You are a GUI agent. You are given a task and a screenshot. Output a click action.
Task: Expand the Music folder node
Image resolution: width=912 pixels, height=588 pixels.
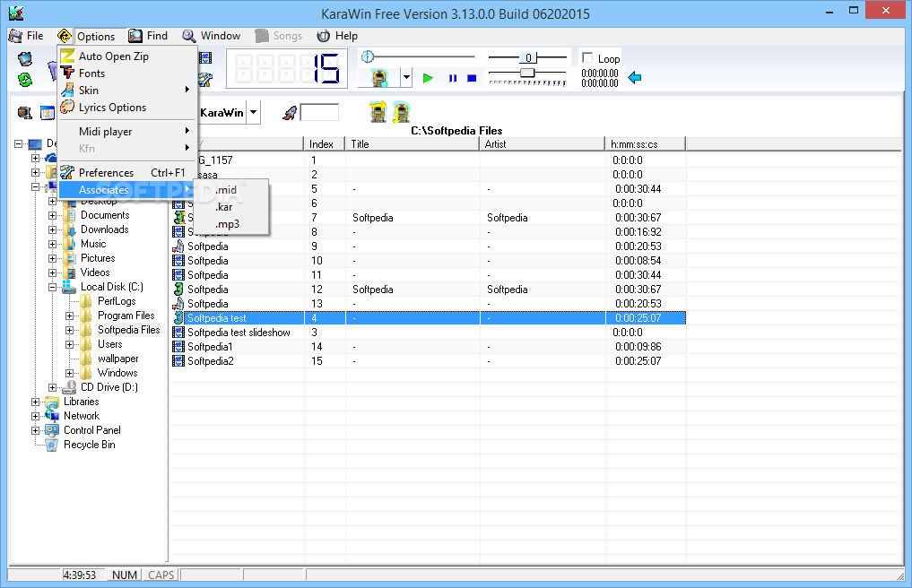tap(52, 245)
